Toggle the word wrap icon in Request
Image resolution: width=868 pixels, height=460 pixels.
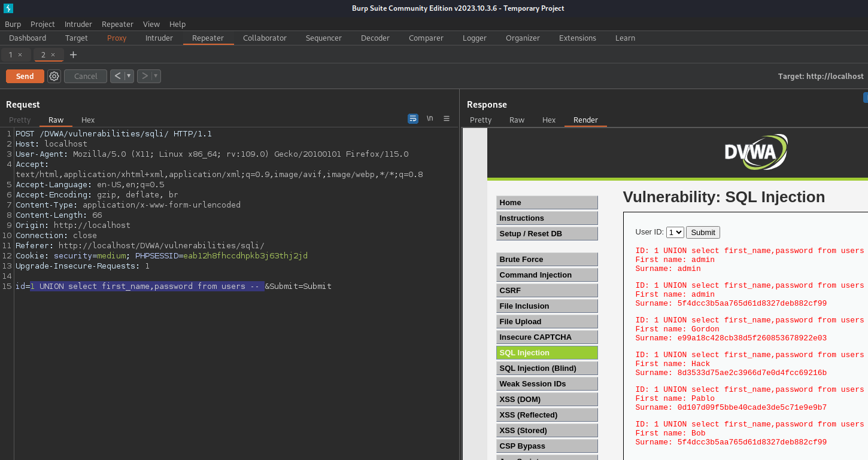[x=413, y=118]
